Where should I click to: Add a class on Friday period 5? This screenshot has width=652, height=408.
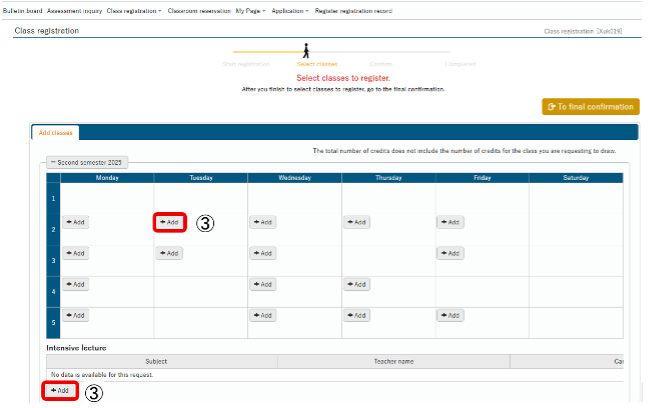(x=449, y=315)
